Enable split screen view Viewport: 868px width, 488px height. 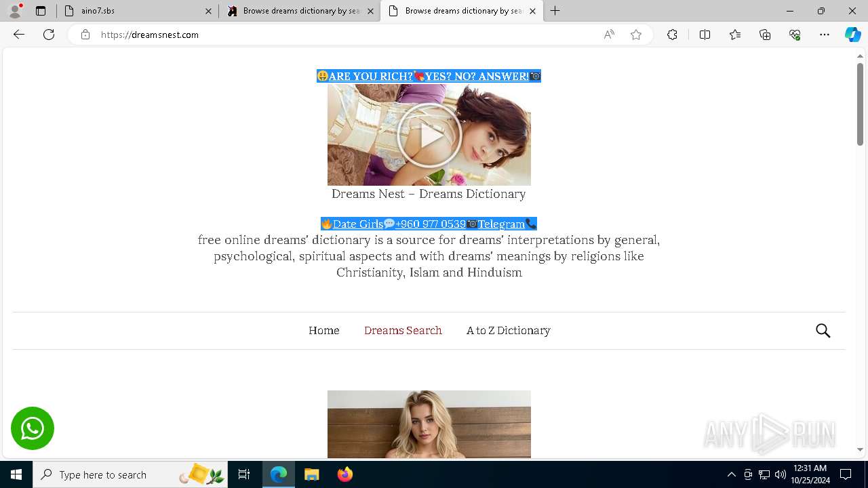pos(705,35)
